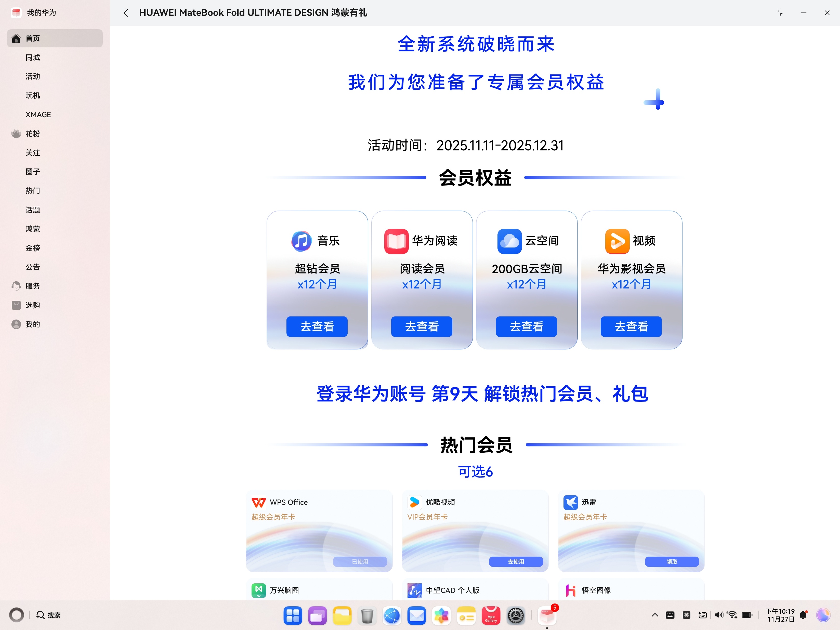Open 服务 headset icon in sidebar

(x=16, y=286)
